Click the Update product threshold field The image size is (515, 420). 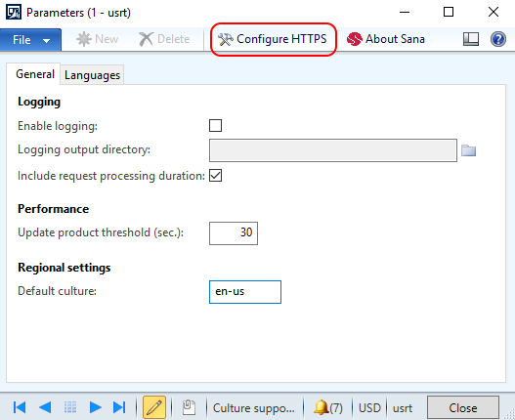pyautogui.click(x=234, y=233)
